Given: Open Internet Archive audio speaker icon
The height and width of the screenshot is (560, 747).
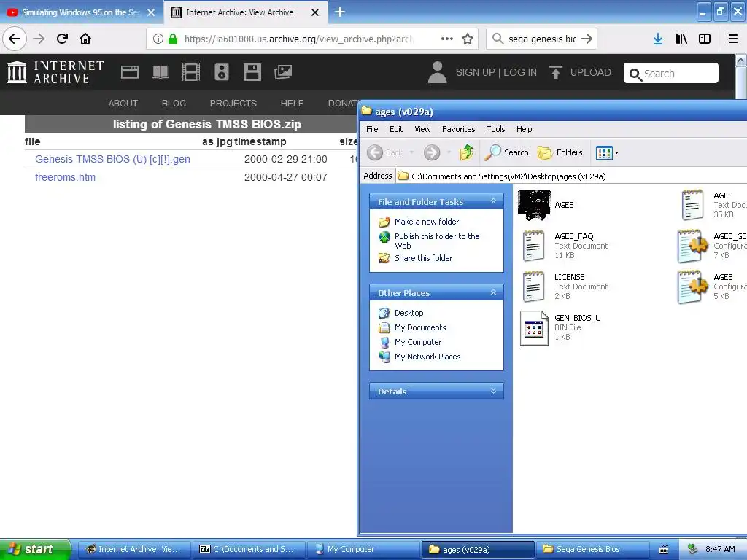Looking at the screenshot, I should 222,72.
